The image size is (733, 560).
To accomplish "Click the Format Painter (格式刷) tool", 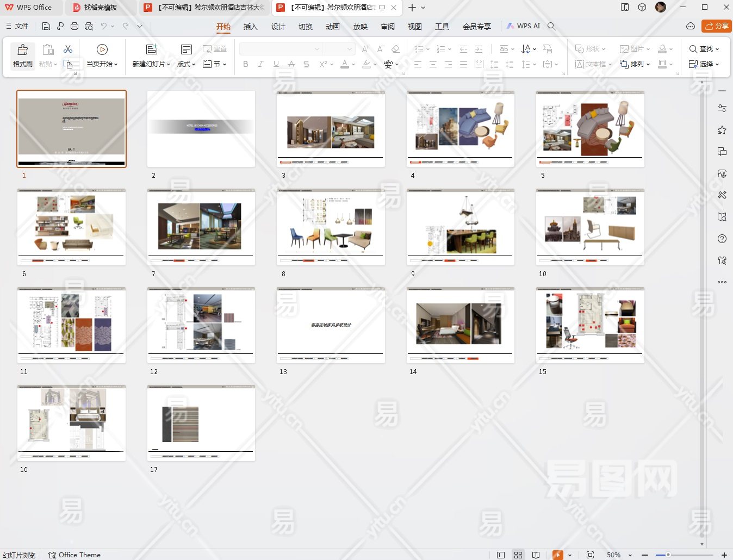I will (22, 55).
